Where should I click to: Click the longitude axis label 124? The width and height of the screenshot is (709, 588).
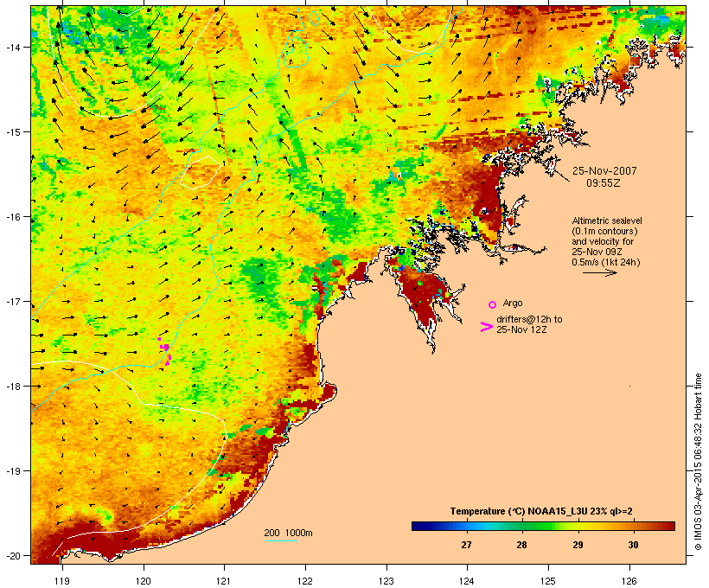[467, 581]
